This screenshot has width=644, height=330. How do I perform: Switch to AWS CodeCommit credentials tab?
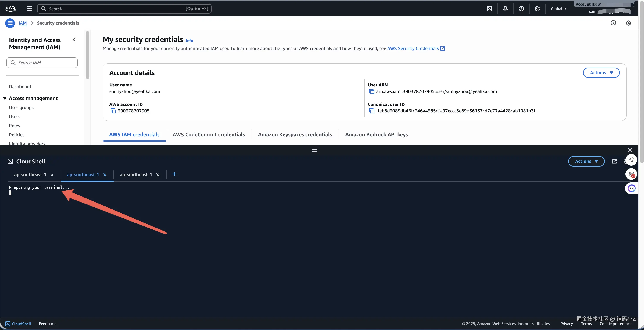click(x=208, y=135)
